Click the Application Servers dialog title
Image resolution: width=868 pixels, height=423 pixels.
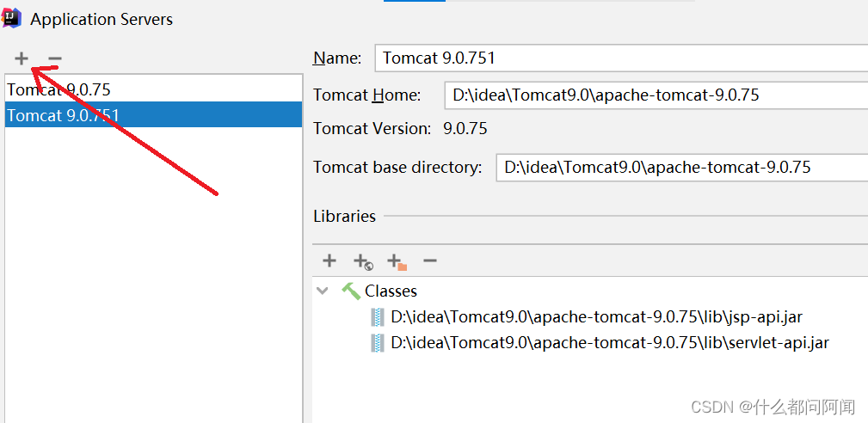[x=102, y=20]
